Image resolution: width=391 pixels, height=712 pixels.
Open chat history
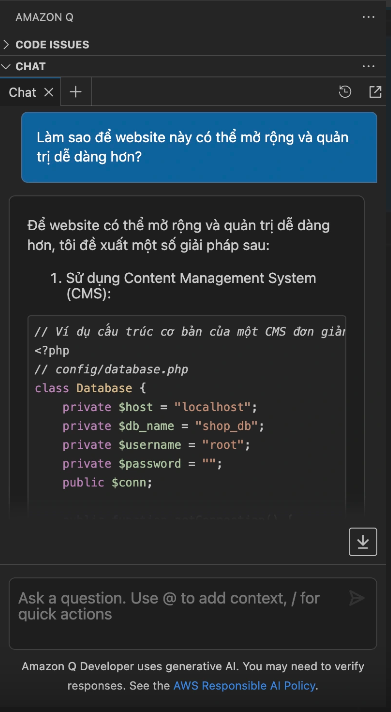click(x=345, y=92)
